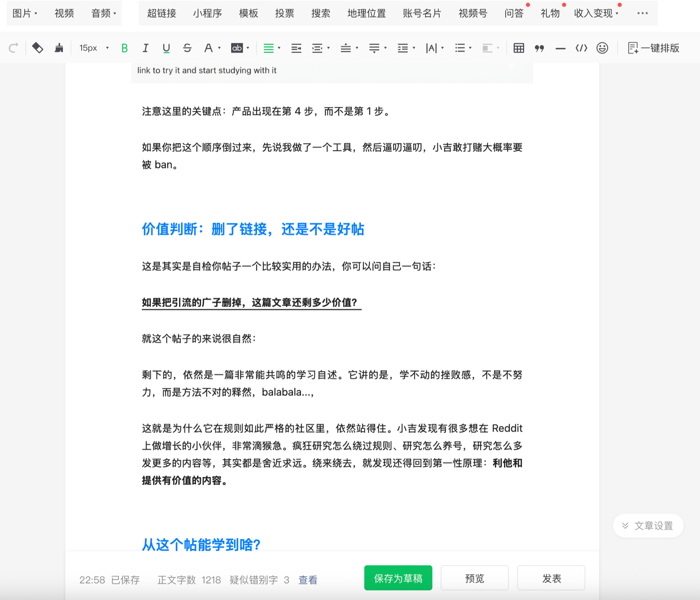Screen dimensions: 700x600
Task: Select the clear formatting eraser icon
Action: point(38,48)
